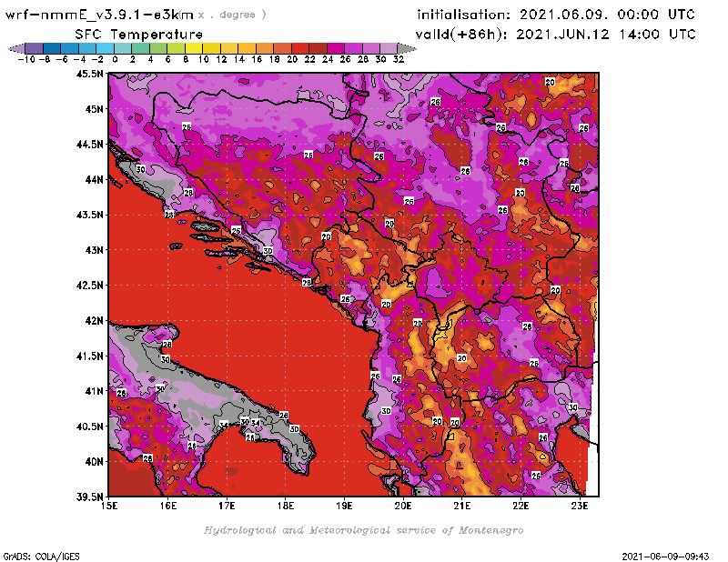728x562 pixels.
Task: Click the left arrow swatch below -10
Action: [16, 48]
